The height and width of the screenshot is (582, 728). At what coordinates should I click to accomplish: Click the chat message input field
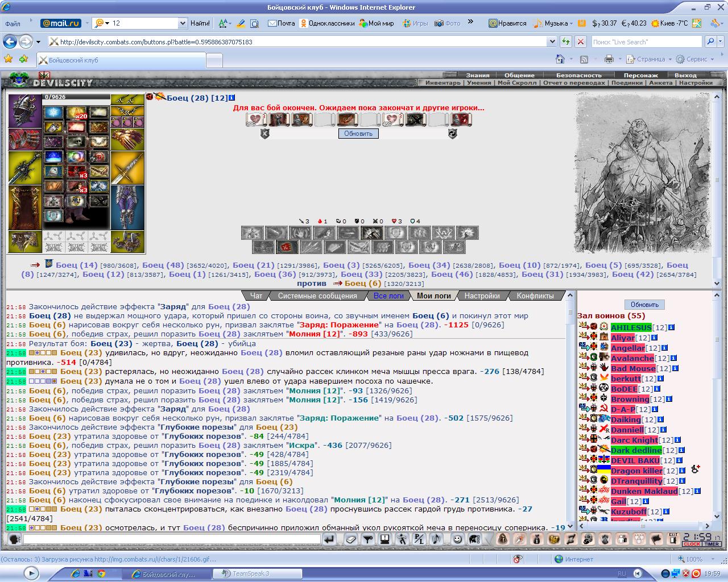[172, 539]
